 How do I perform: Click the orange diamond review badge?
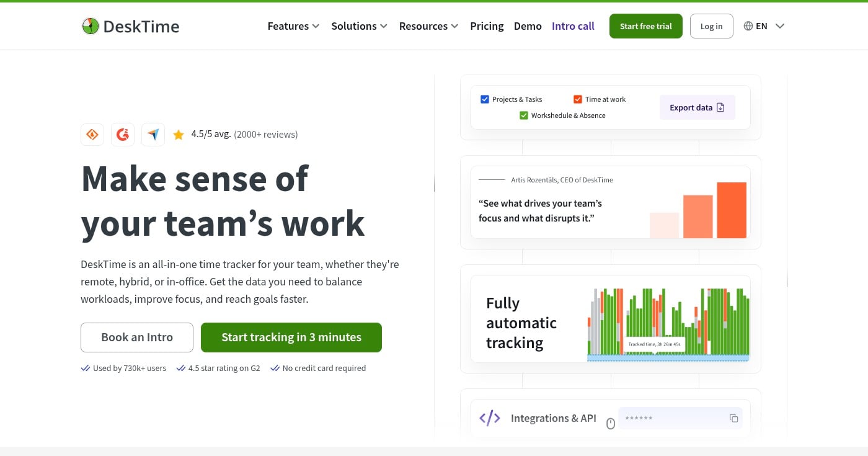click(92, 134)
